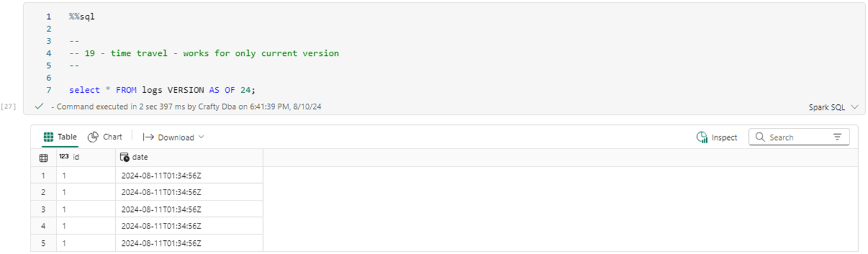Click the search magnifier icon
Image resolution: width=868 pixels, height=254 pixels.
coord(760,137)
